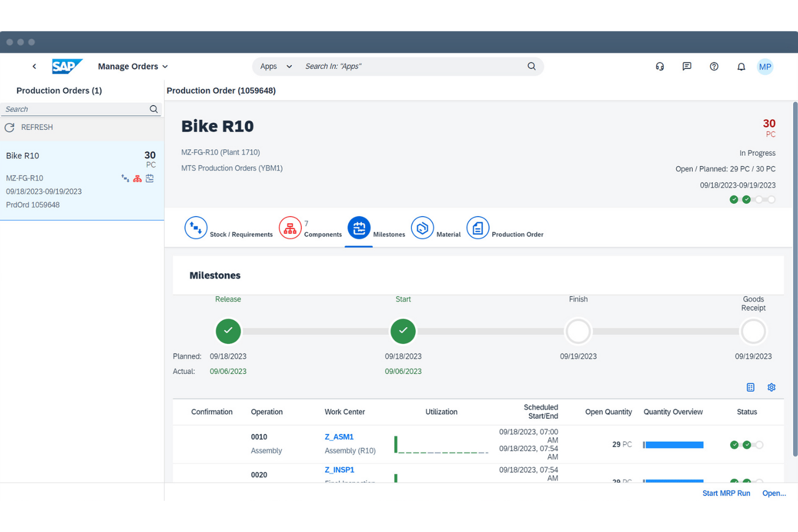Click the right-side vertical scrollbar
The width and height of the screenshot is (798, 532).
[795, 279]
